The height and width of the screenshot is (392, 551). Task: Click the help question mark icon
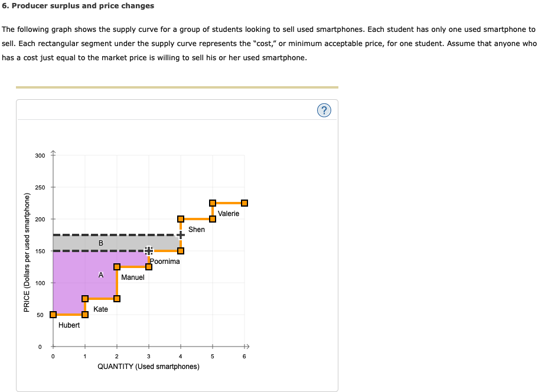[323, 110]
